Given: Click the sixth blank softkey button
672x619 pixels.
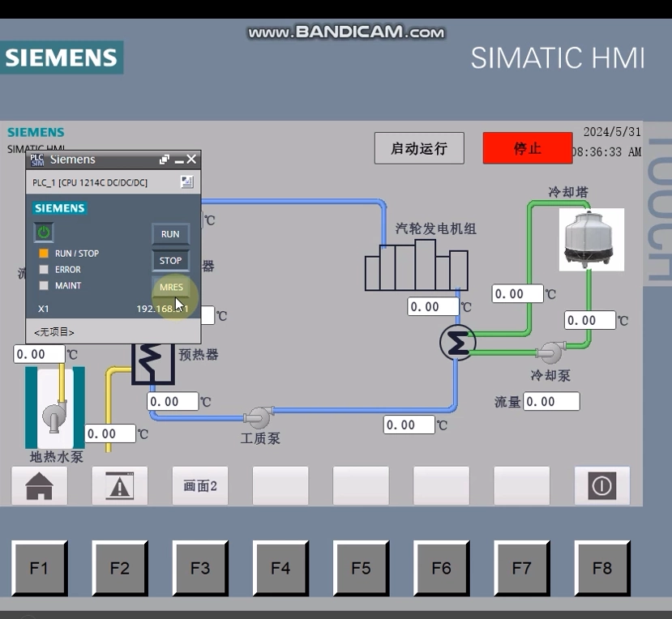Looking at the screenshot, I should tap(442, 486).
